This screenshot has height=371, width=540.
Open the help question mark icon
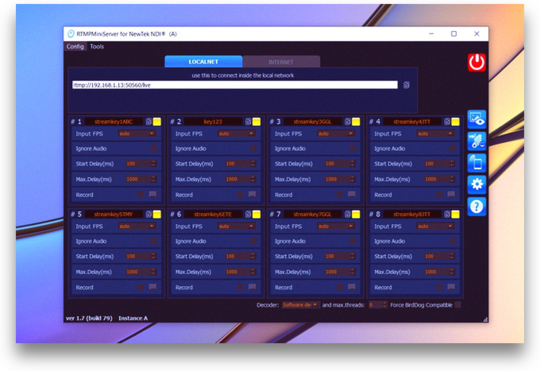coord(477,206)
